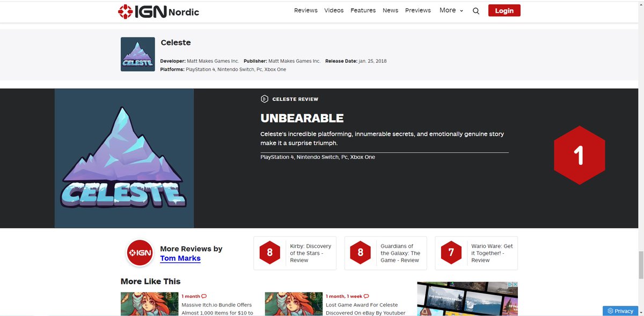Open Massive Itch.io Bundle article headline
Screen dimensions: 644x316
(x=217, y=308)
